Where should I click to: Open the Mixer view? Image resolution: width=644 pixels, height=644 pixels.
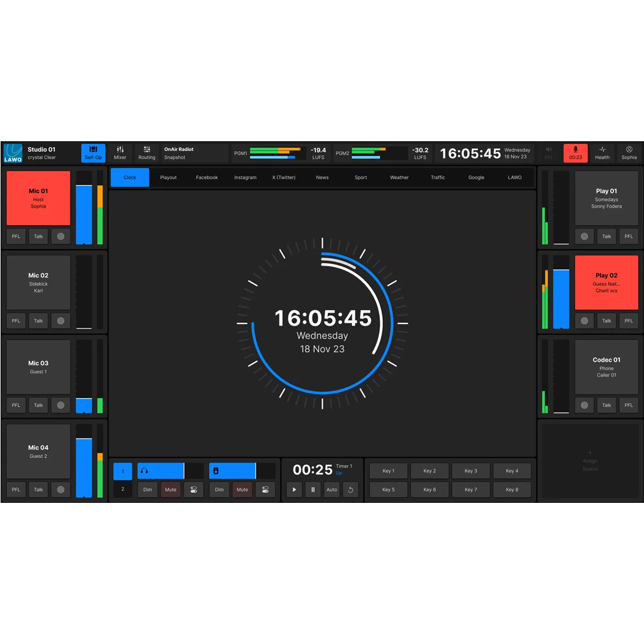click(x=120, y=153)
